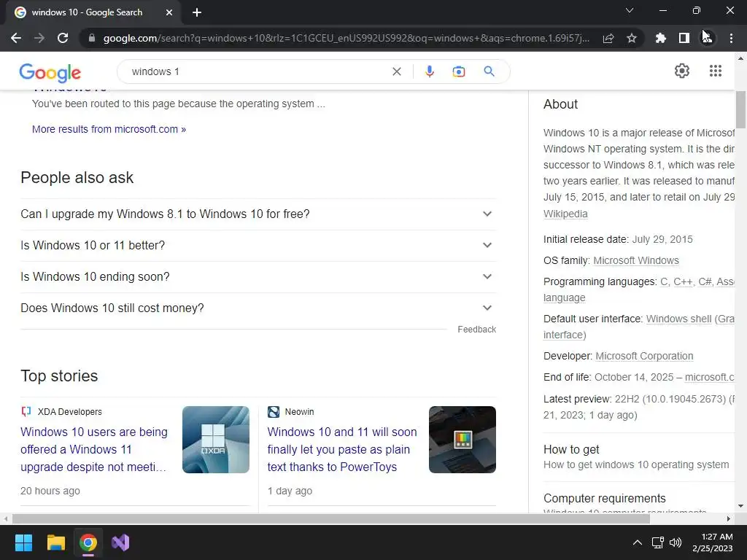Click the vertical scrollbar thumb
The width and height of the screenshot is (747, 560).
tap(740, 109)
